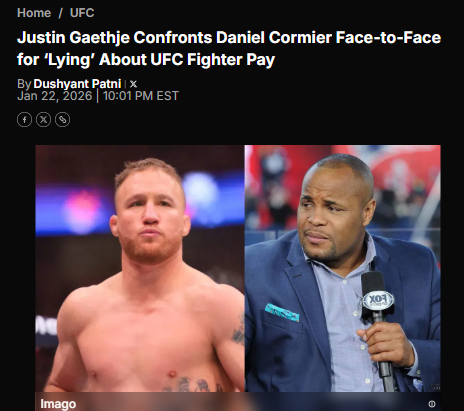This screenshot has height=411, width=464.
Task: Click the Imago image credit caption
Action: (x=58, y=404)
